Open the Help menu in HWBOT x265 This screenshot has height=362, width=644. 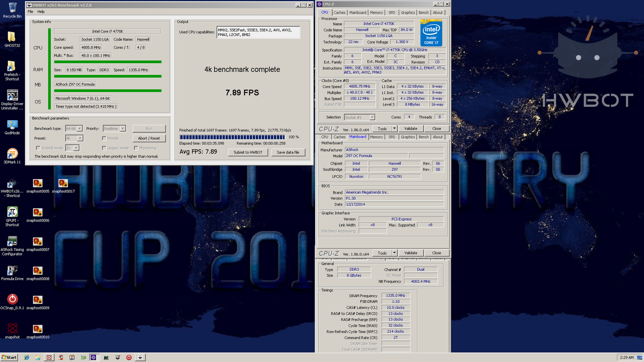pos(41,12)
